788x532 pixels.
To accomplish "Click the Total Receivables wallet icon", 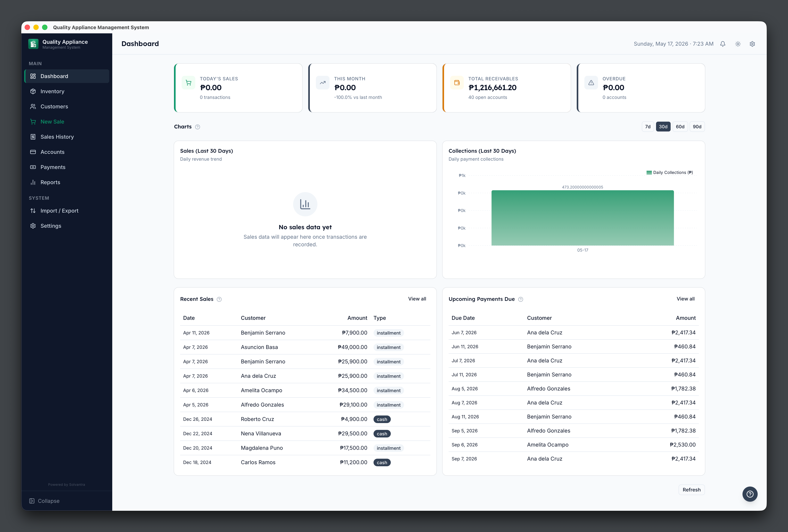I will pos(457,83).
